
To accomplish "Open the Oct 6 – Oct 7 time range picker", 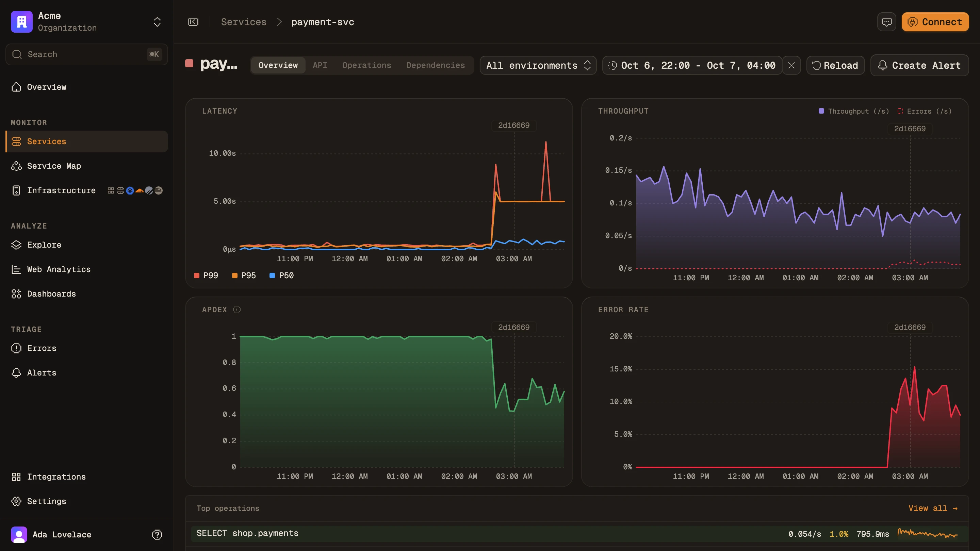I will 692,65.
